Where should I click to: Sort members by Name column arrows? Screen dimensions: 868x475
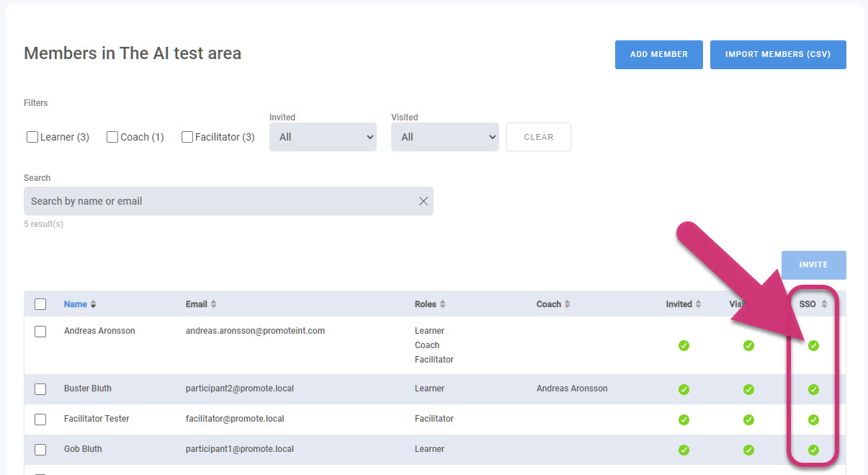click(x=93, y=304)
